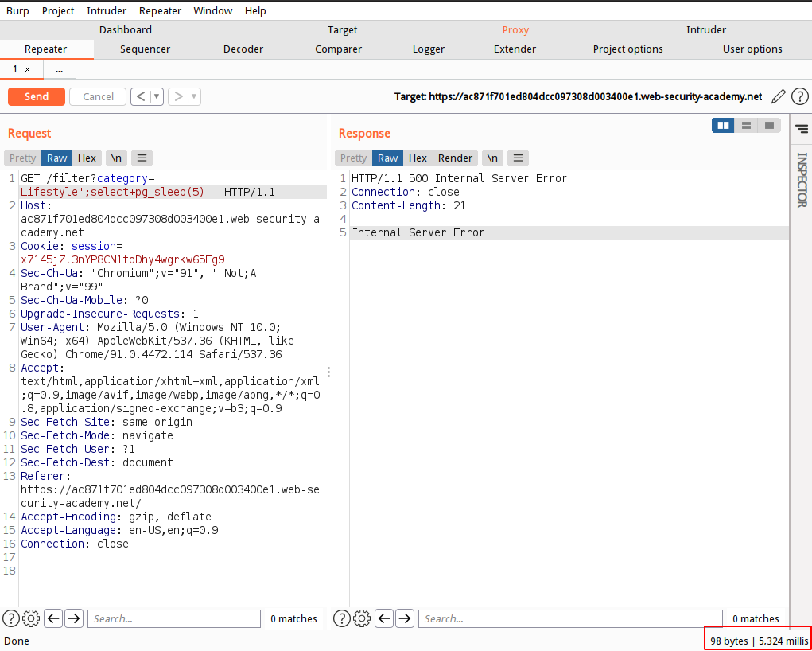Click the edit target pencil icon
Screen dimensions: 812x651
coord(778,96)
